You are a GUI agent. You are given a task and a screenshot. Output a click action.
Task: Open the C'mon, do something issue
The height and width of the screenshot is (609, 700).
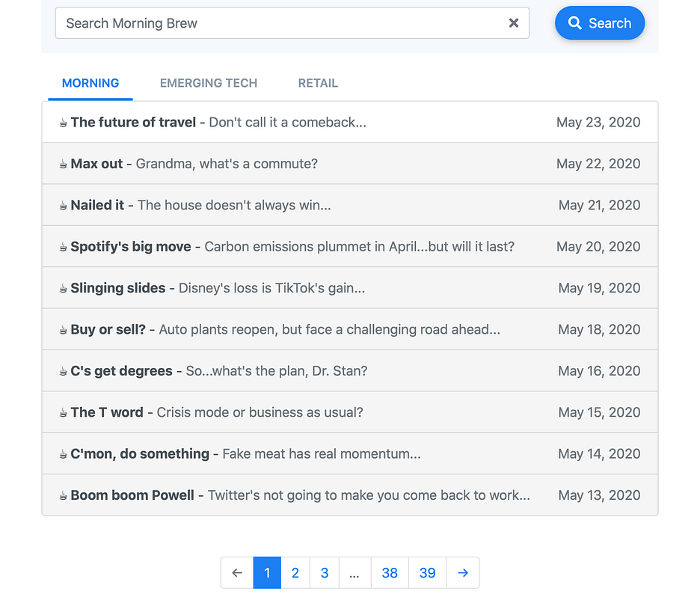(x=350, y=453)
